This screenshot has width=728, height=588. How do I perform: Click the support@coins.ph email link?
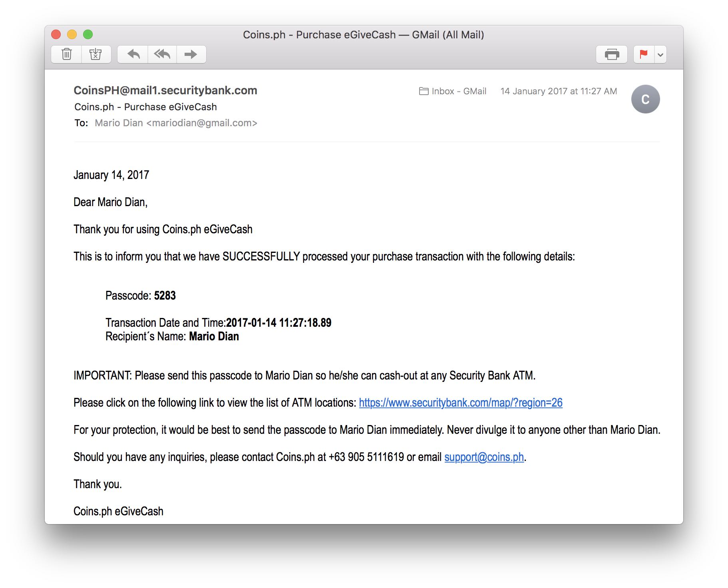click(x=484, y=457)
